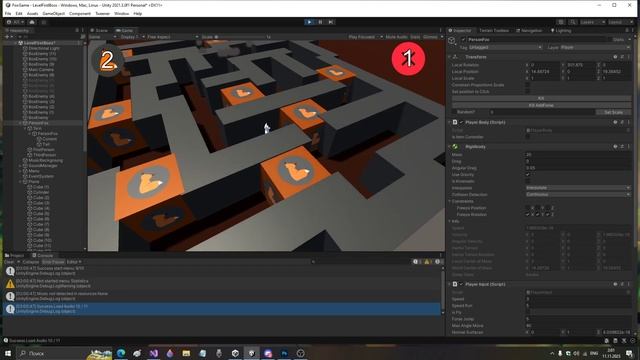Open the Search icon in top toolbar
This screenshot has width=640, height=360.
click(573, 22)
